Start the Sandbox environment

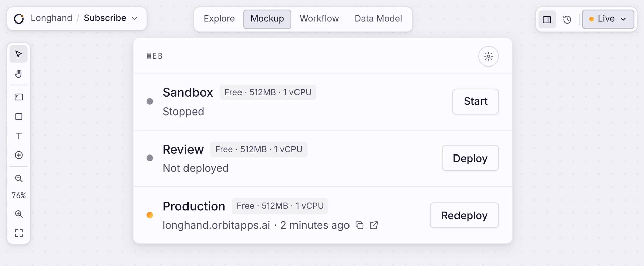[476, 101]
